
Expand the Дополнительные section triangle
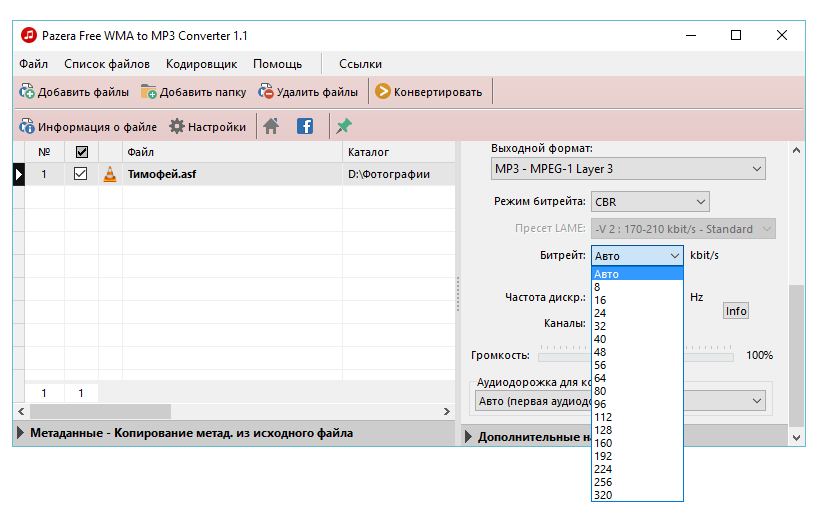pyautogui.click(x=468, y=437)
